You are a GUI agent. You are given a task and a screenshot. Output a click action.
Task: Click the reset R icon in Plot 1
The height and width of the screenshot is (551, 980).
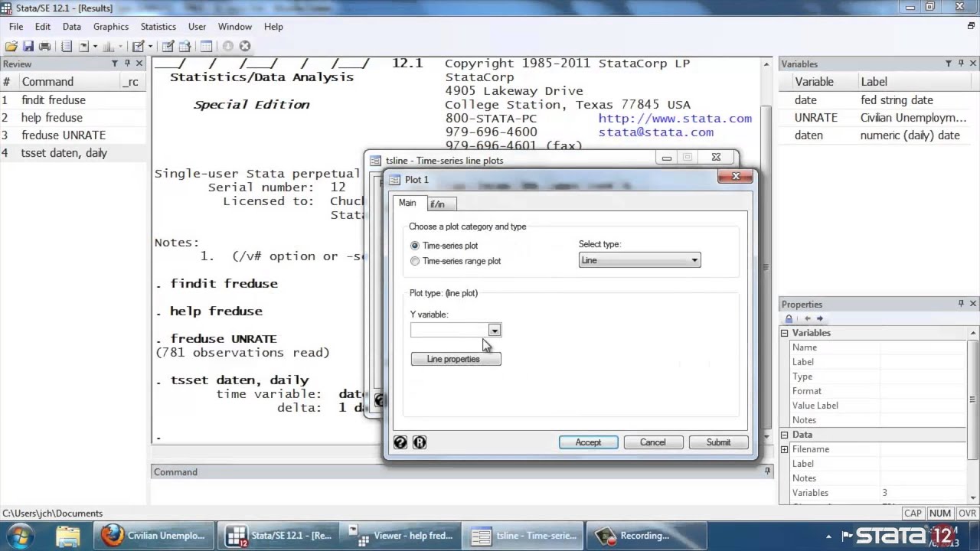click(420, 442)
